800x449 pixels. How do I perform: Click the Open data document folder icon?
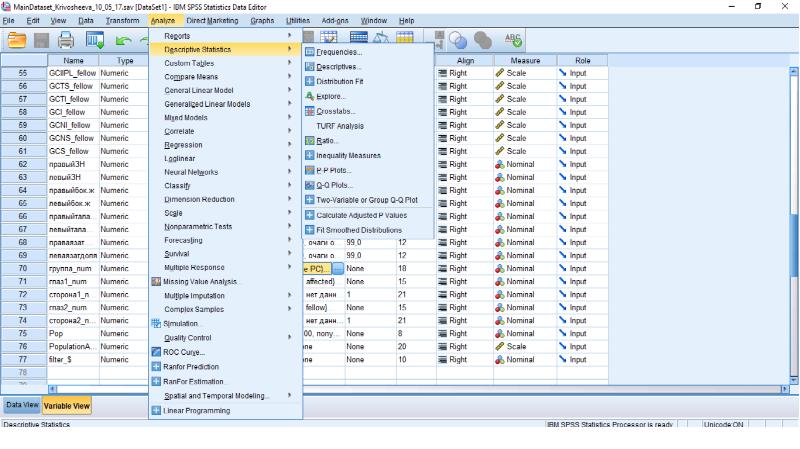17,40
